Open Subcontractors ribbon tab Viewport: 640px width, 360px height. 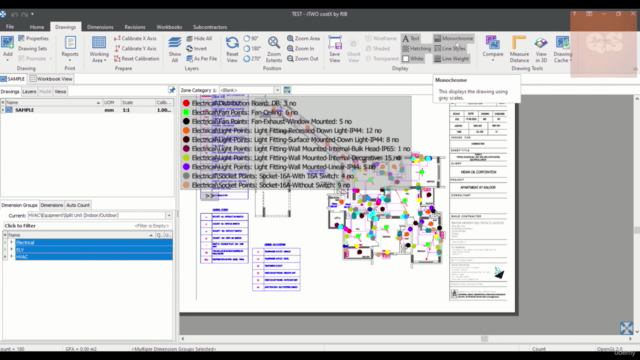[210, 27]
